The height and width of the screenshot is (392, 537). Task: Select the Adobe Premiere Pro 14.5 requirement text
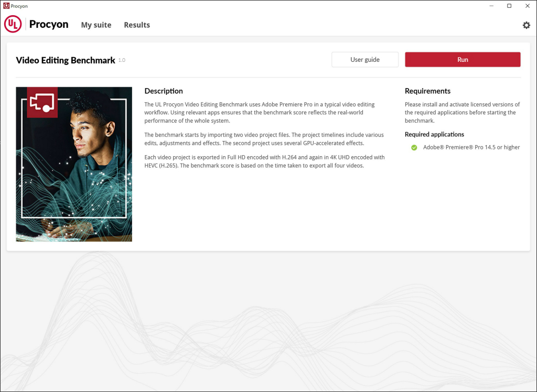point(471,148)
